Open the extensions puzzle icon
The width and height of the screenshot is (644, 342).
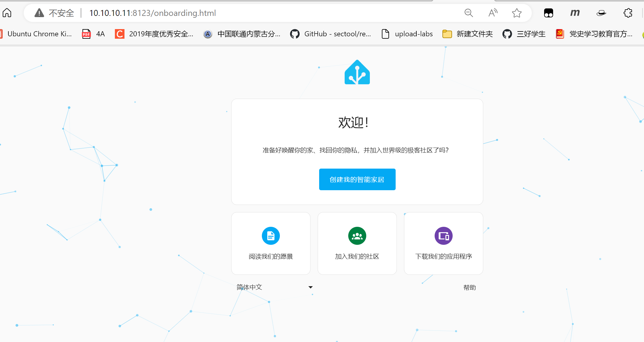(628, 13)
